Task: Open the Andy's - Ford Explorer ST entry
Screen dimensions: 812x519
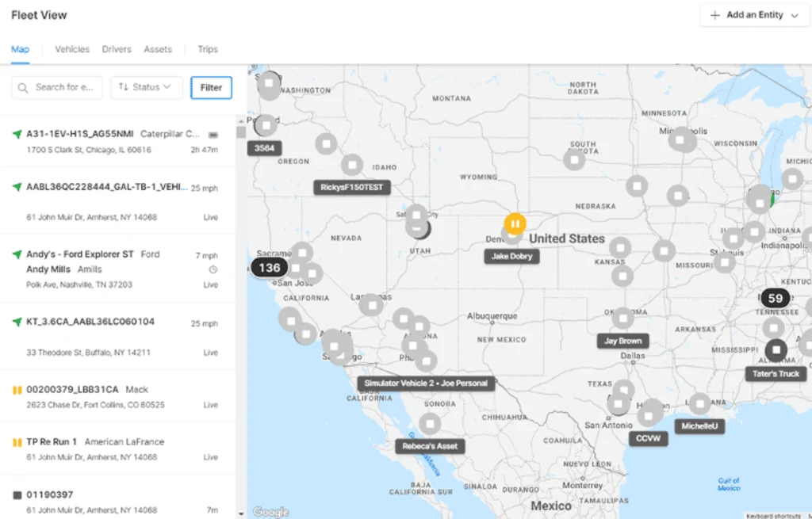Action: (x=117, y=269)
